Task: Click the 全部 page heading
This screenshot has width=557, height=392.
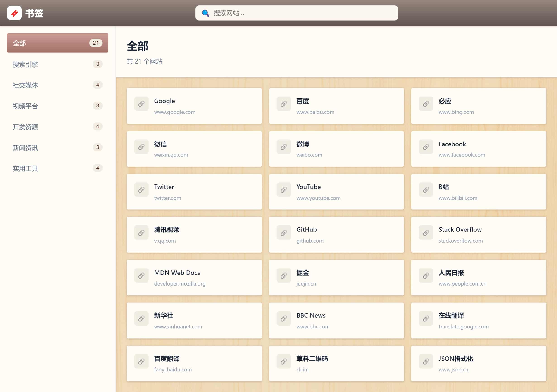Action: pos(138,46)
